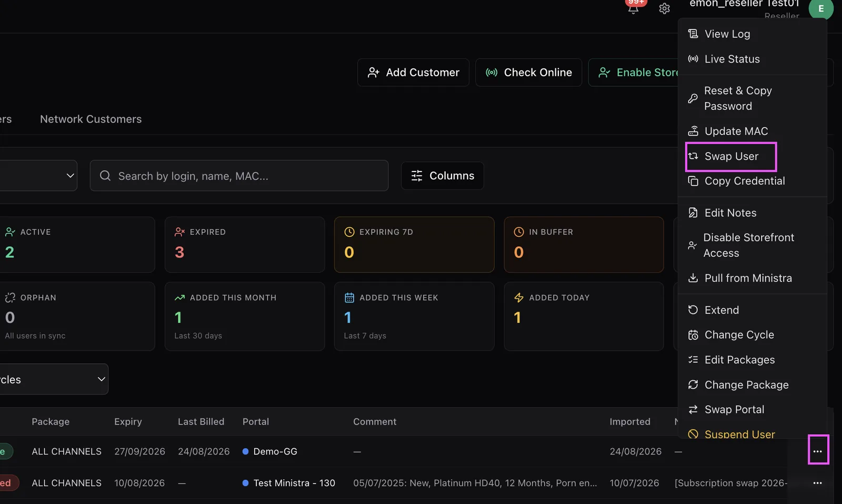
Task: Click the View Log scroll icon
Action: (693, 34)
